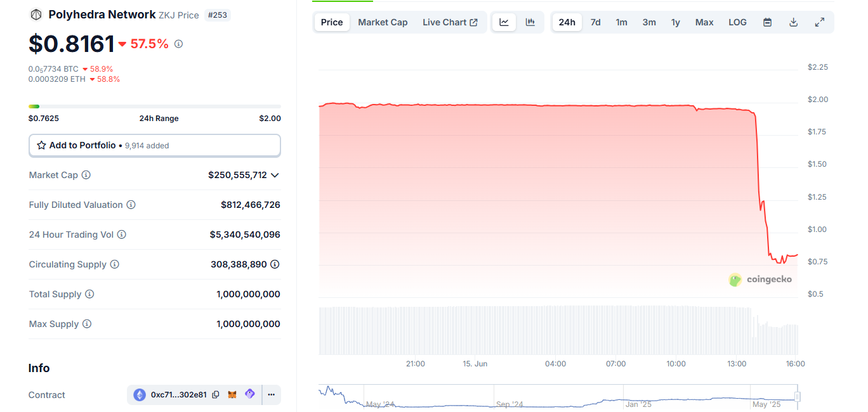The height and width of the screenshot is (412, 868).
Task: Toggle the LOG scale option
Action: pyautogui.click(x=737, y=22)
